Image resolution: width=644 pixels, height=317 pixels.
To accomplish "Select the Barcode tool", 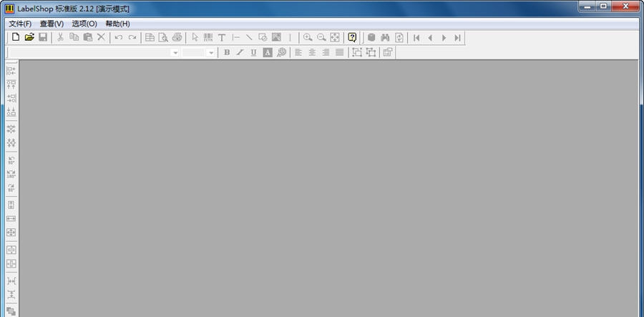I will coord(208,37).
